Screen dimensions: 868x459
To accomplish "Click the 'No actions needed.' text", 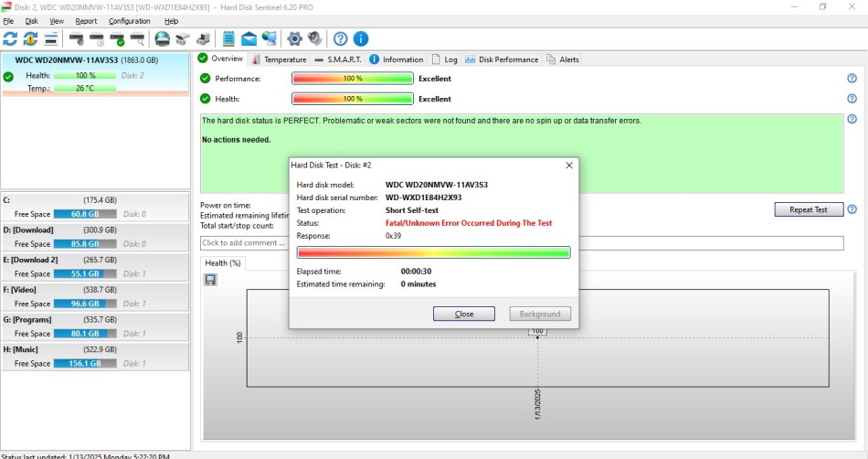I will point(237,140).
